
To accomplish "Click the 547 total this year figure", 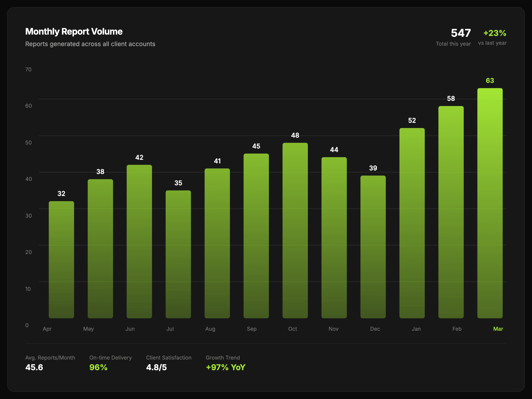I will click(x=461, y=33).
